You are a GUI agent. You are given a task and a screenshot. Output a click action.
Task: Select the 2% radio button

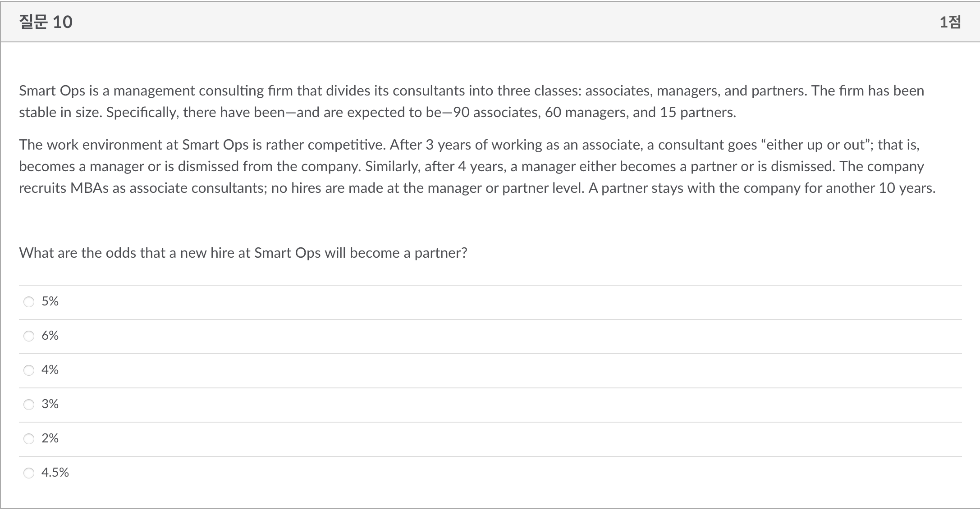(x=29, y=439)
